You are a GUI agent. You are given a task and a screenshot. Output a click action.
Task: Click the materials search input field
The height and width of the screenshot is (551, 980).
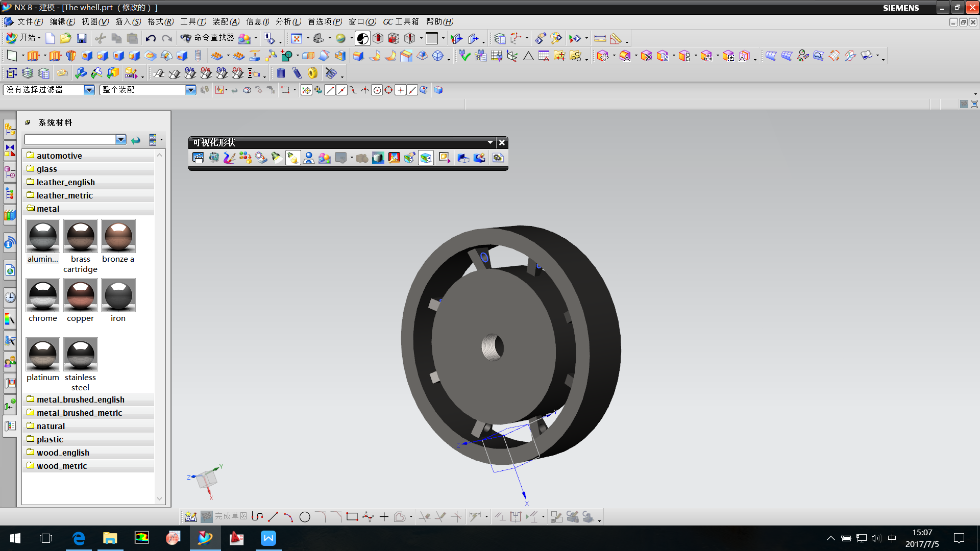click(70, 139)
